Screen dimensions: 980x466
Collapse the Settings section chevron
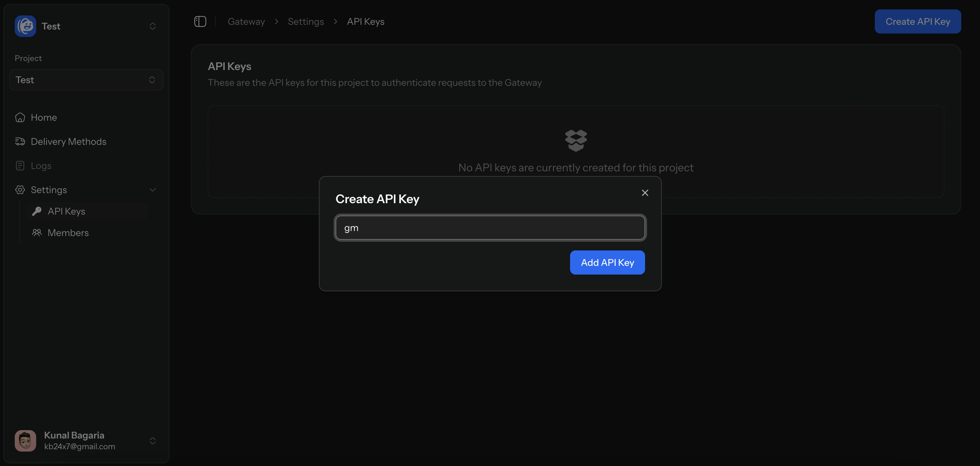152,190
